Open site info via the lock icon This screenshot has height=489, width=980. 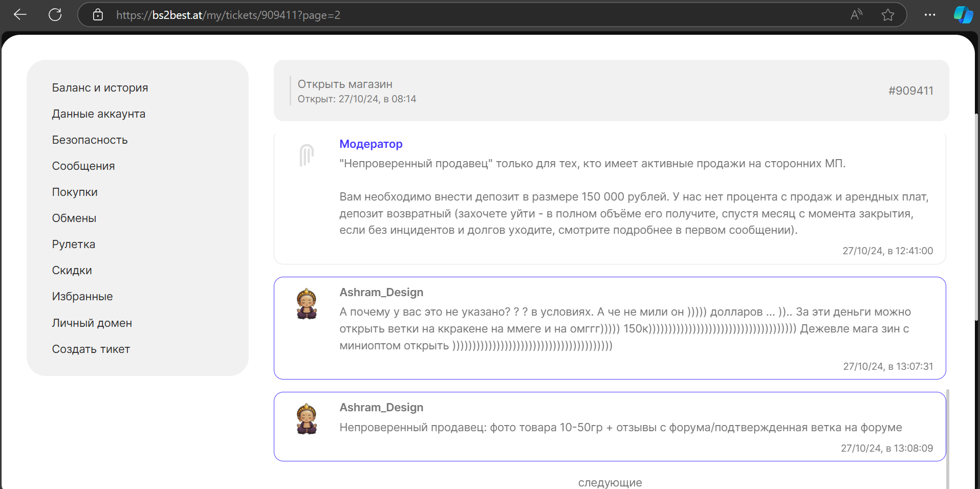pyautogui.click(x=98, y=15)
